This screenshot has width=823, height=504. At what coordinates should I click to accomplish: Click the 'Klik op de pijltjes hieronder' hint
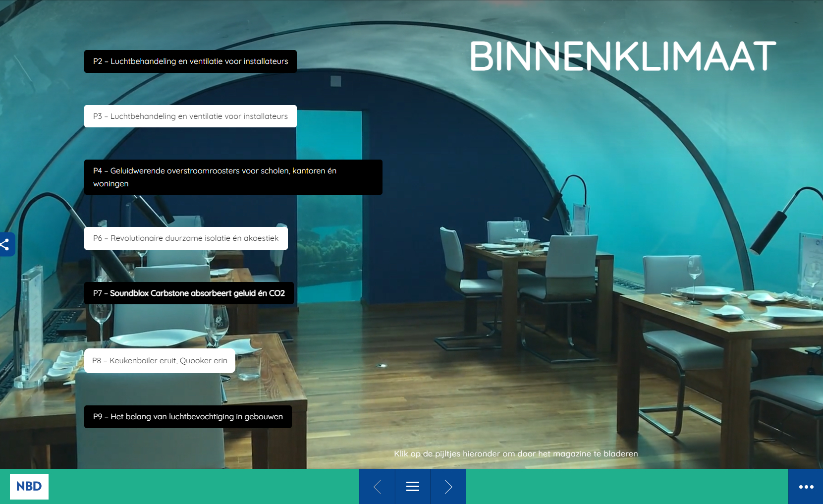coord(516,453)
